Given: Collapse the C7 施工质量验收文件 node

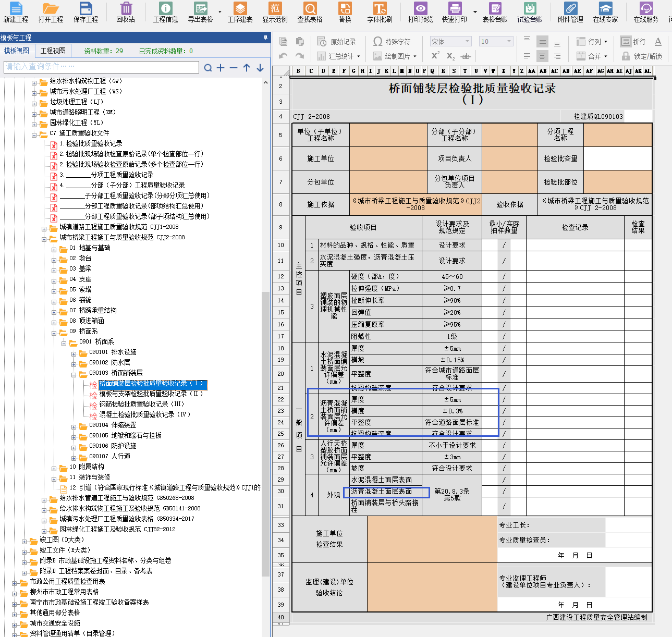Looking at the screenshot, I should click(35, 135).
